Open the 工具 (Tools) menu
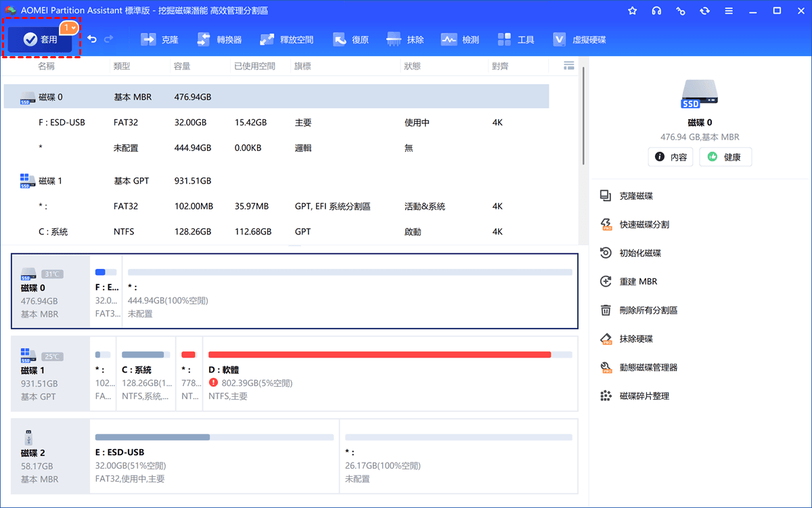Image resolution: width=812 pixels, height=508 pixels. 516,40
